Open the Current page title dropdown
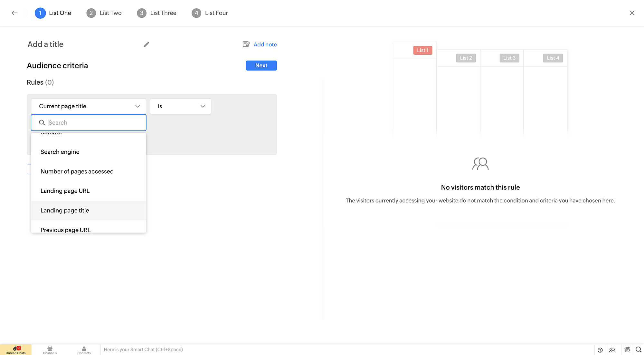Screen dimensions: 644x355 click(x=88, y=106)
